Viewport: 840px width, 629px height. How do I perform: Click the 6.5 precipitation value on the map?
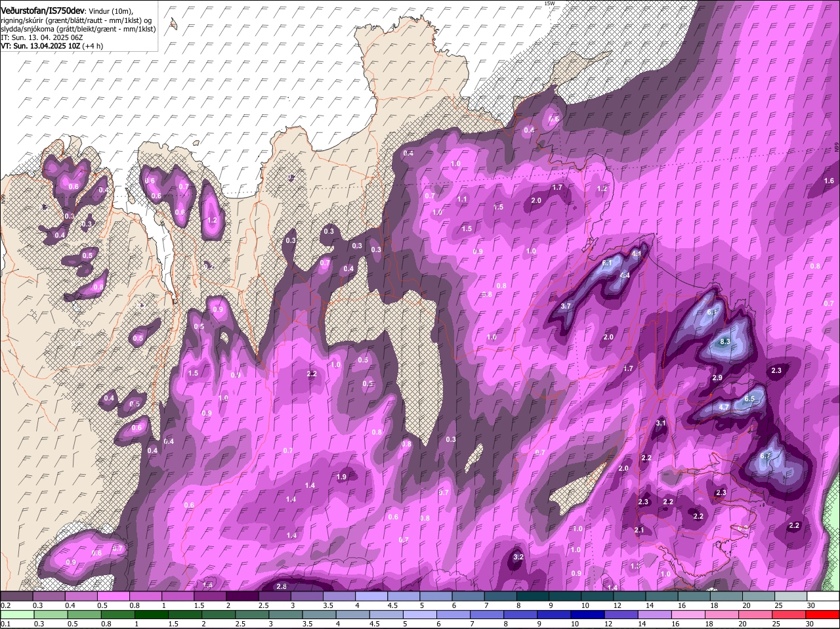pos(750,399)
